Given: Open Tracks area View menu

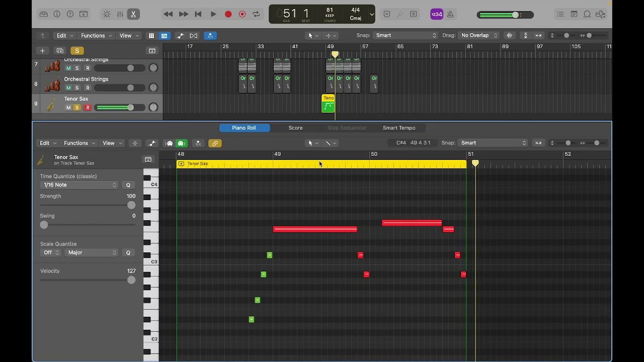Looking at the screenshot, I should pyautogui.click(x=128, y=36).
